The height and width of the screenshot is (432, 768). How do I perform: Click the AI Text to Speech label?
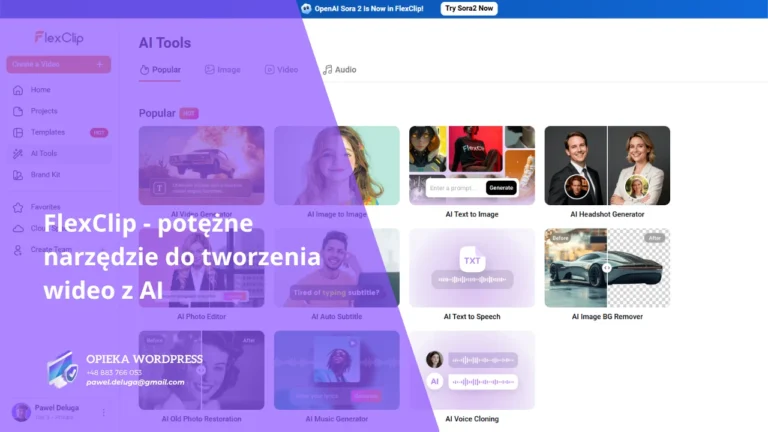tap(472, 317)
